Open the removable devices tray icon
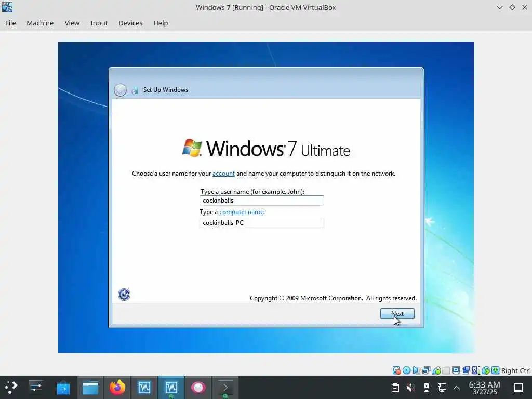 [x=427, y=388]
